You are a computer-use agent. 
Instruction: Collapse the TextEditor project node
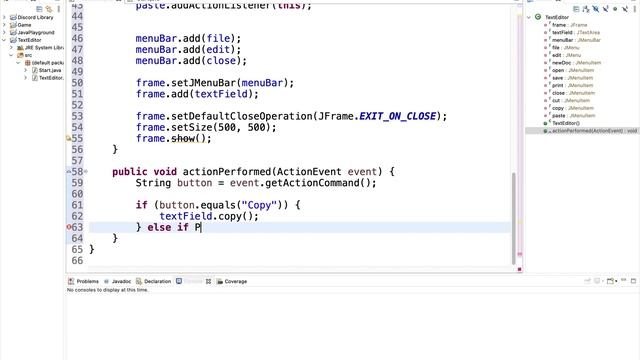click(x=4, y=40)
